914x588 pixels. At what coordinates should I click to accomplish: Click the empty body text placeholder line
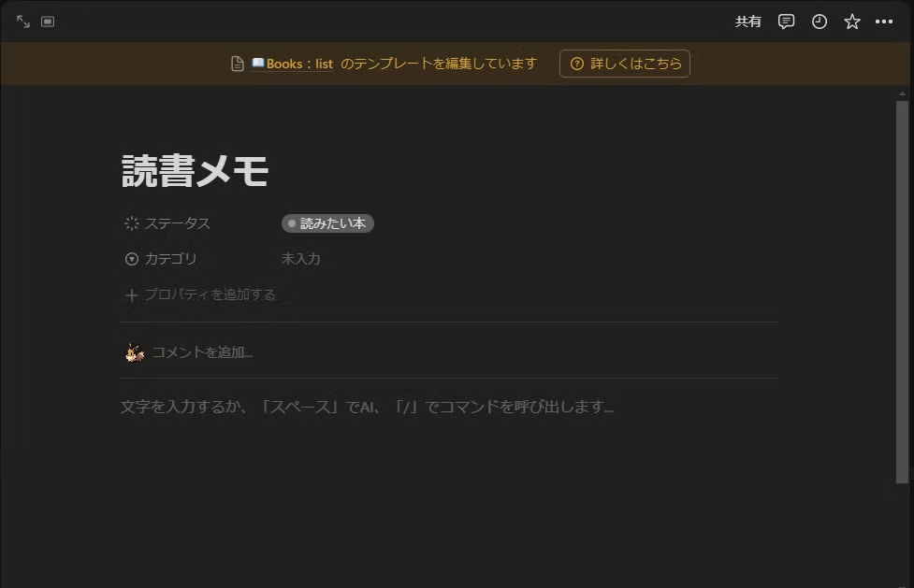point(368,407)
